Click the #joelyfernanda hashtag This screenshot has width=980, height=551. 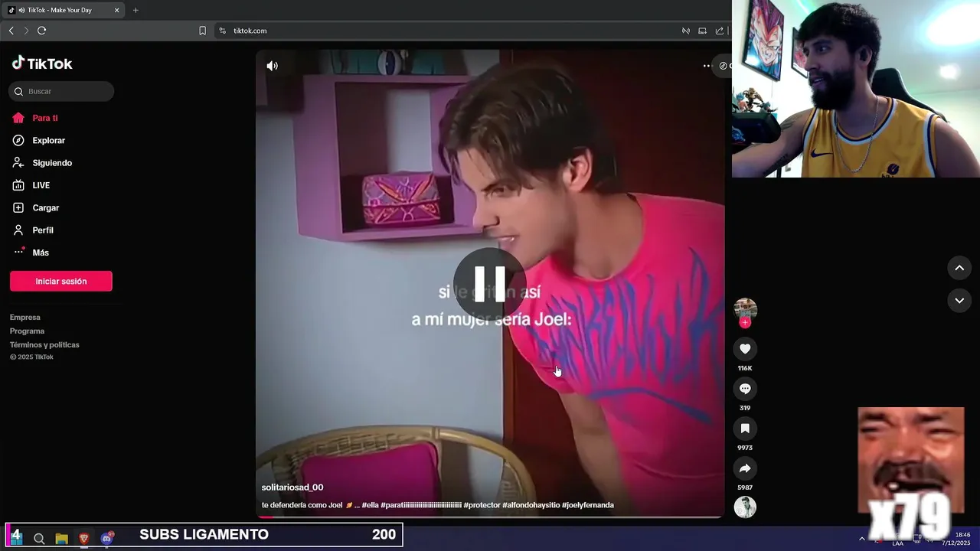click(588, 505)
